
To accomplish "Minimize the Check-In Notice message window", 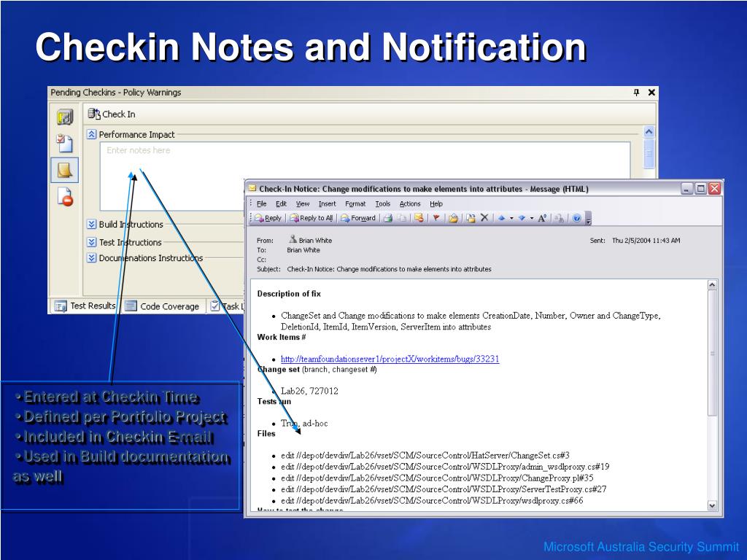I will pos(686,189).
